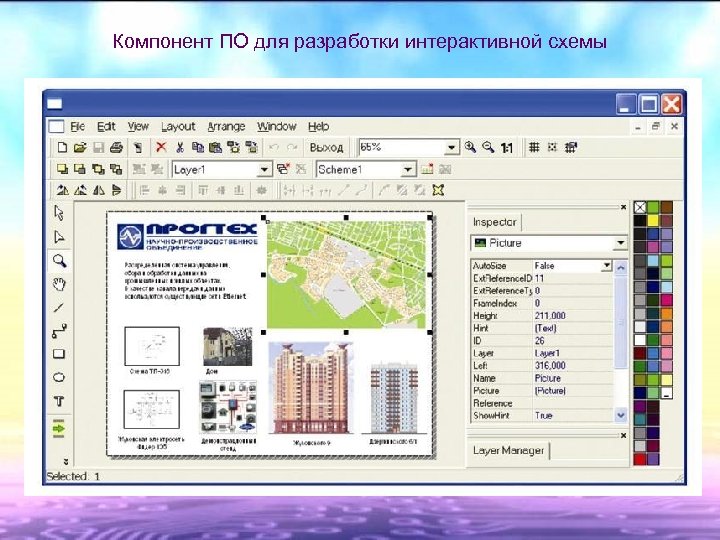Click the 1:1 actual size icon

(506, 147)
